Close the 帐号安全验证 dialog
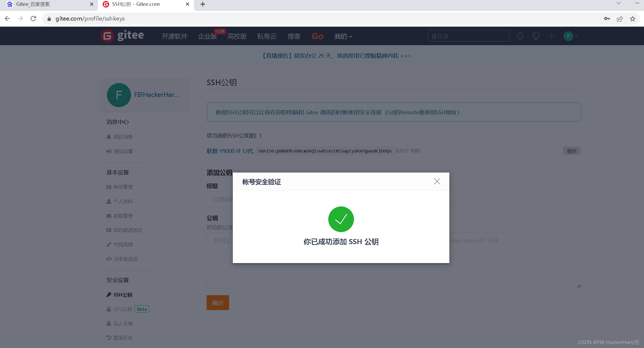The image size is (644, 348). point(437,182)
